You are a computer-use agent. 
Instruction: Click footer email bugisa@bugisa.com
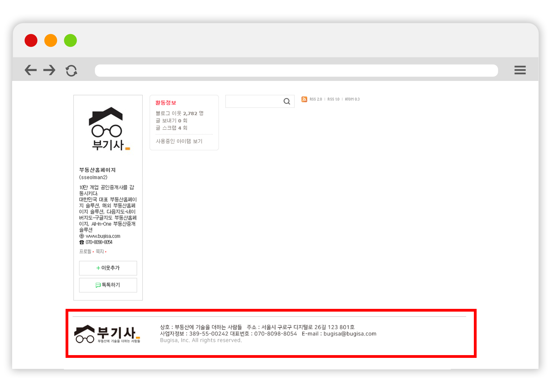tap(350, 334)
